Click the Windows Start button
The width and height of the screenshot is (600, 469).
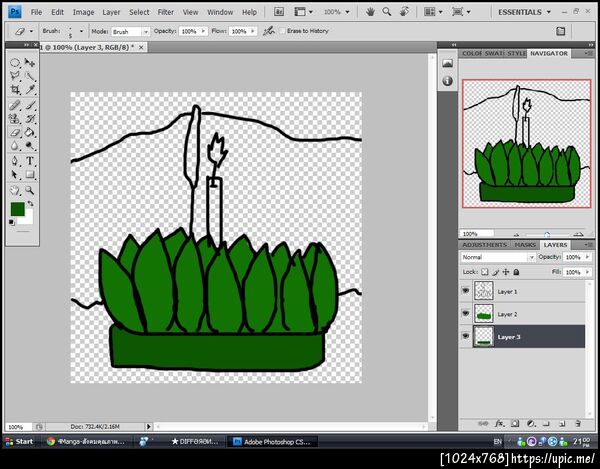point(20,440)
